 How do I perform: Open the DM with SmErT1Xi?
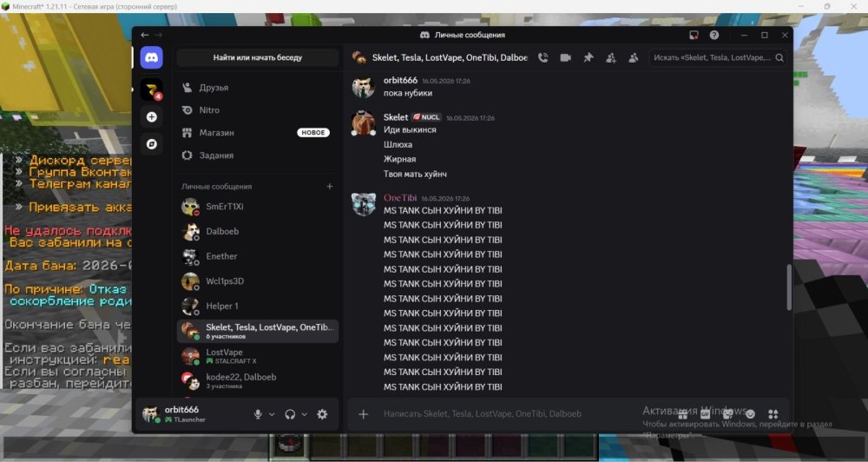258,207
